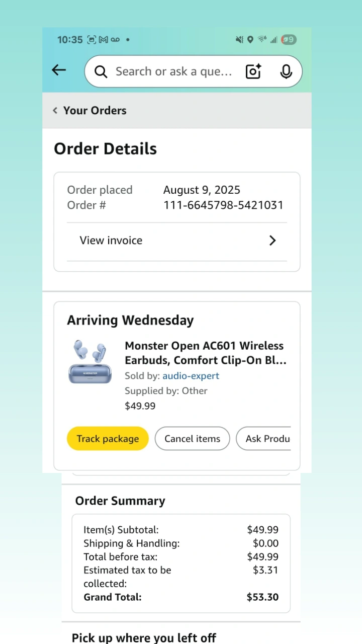The width and height of the screenshot is (362, 644).
Task: Tap the back arrow icon
Action: click(x=59, y=70)
